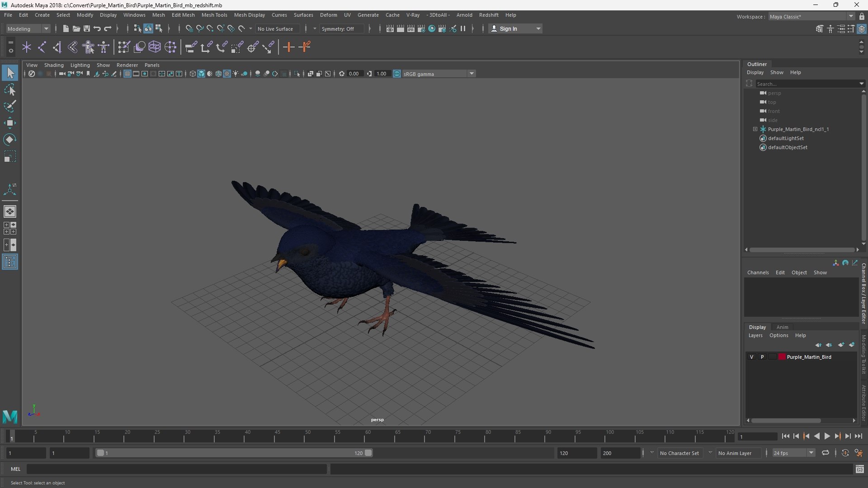Activate the Lasso select tool
This screenshot has width=868, height=488.
(x=10, y=89)
